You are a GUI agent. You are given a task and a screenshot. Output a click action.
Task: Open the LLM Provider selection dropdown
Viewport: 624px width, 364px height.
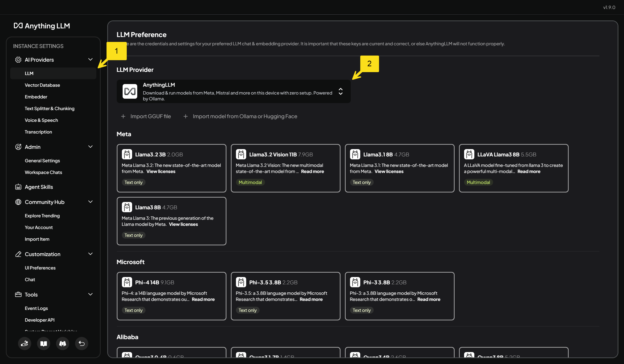point(234,91)
